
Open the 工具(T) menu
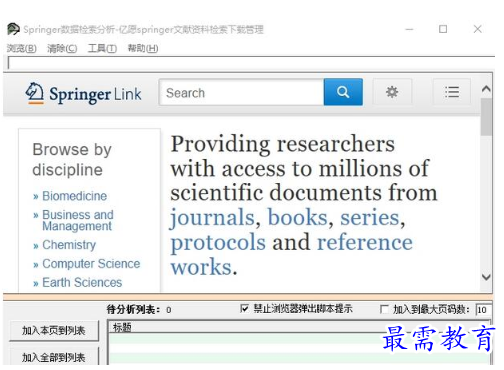pos(102,49)
